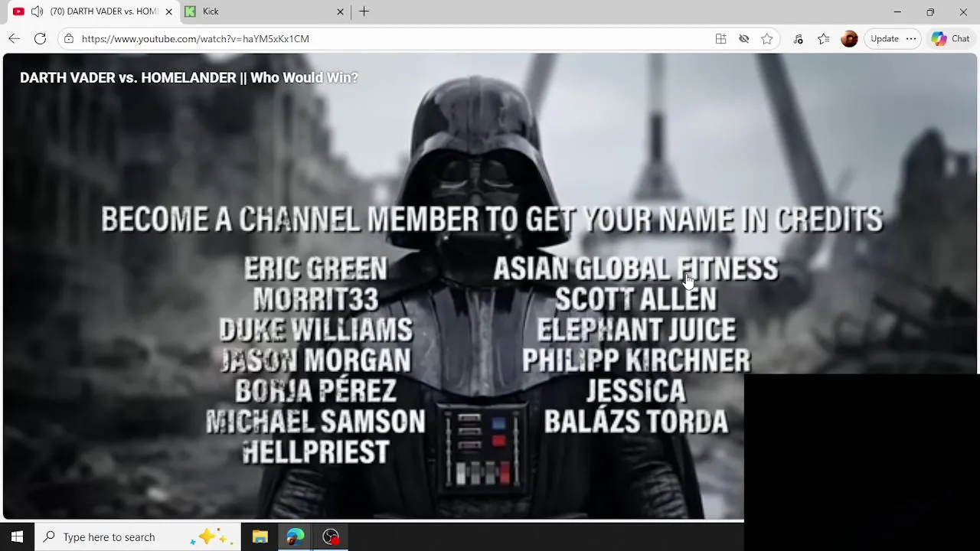Open the media music note control icon
This screenshot has width=980, height=551.
[x=798, y=38]
